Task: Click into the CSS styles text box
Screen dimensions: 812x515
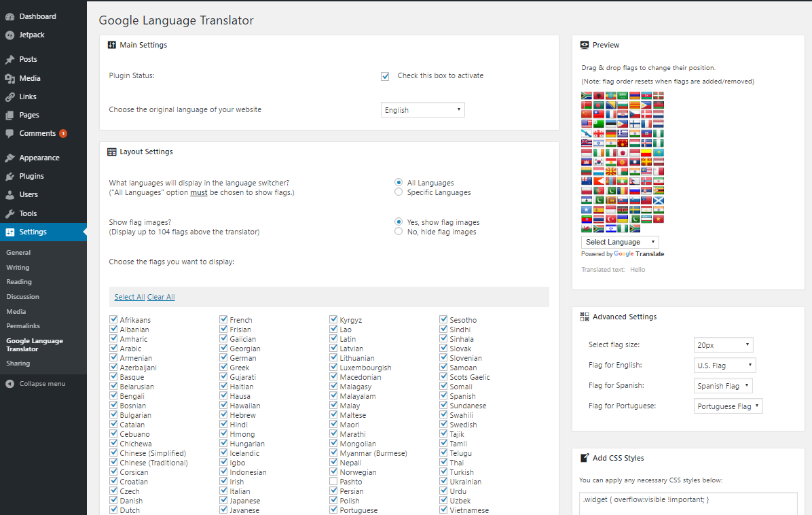Action: click(x=688, y=503)
